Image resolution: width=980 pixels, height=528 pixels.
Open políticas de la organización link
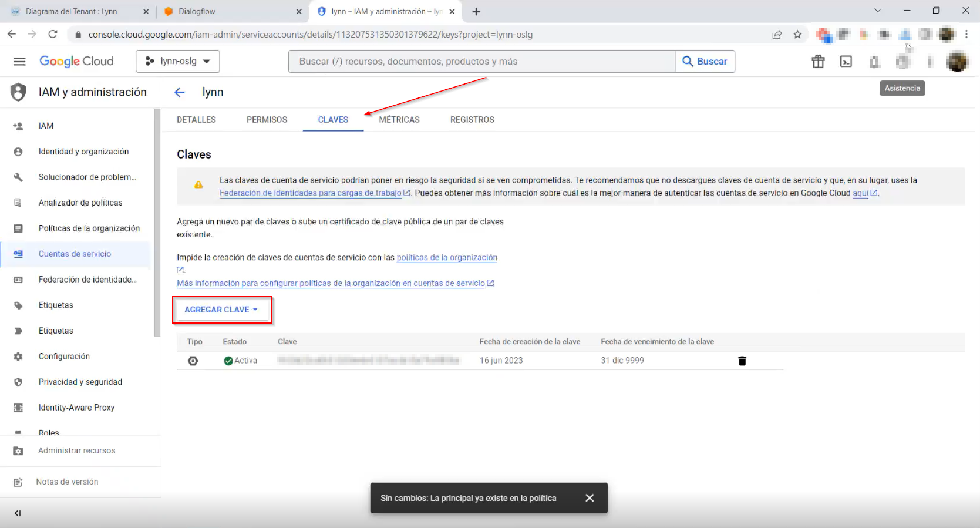tap(447, 258)
